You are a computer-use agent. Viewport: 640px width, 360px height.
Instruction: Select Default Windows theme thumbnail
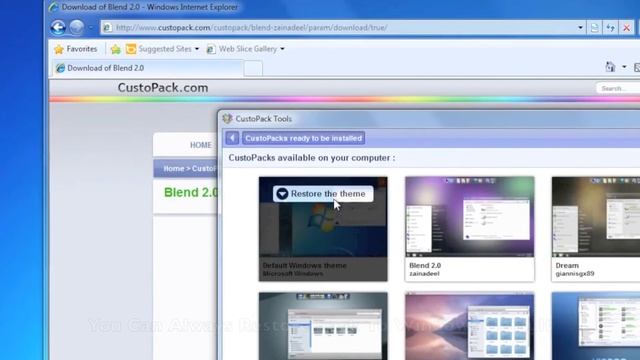tap(323, 229)
